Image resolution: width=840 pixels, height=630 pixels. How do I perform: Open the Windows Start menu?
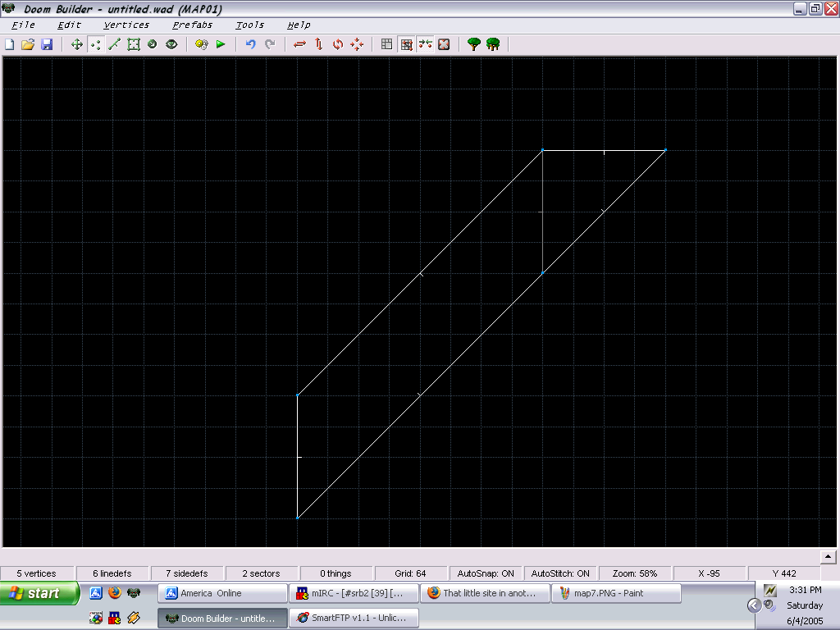(x=39, y=593)
